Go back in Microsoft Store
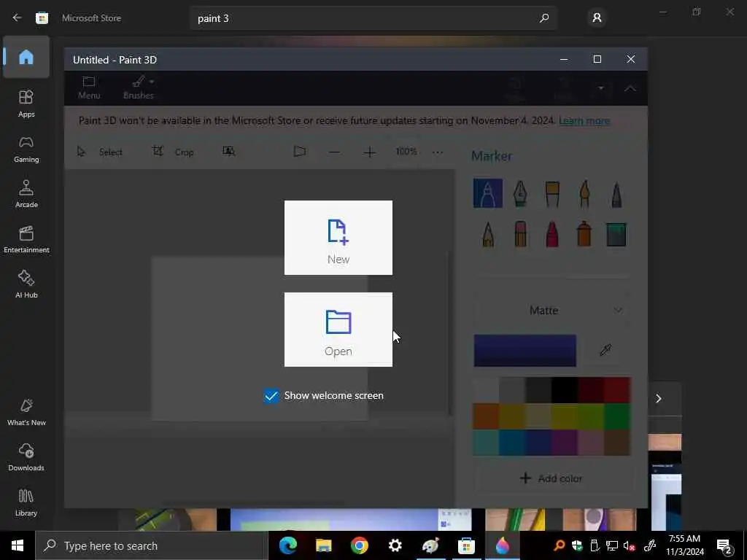 [x=18, y=17]
